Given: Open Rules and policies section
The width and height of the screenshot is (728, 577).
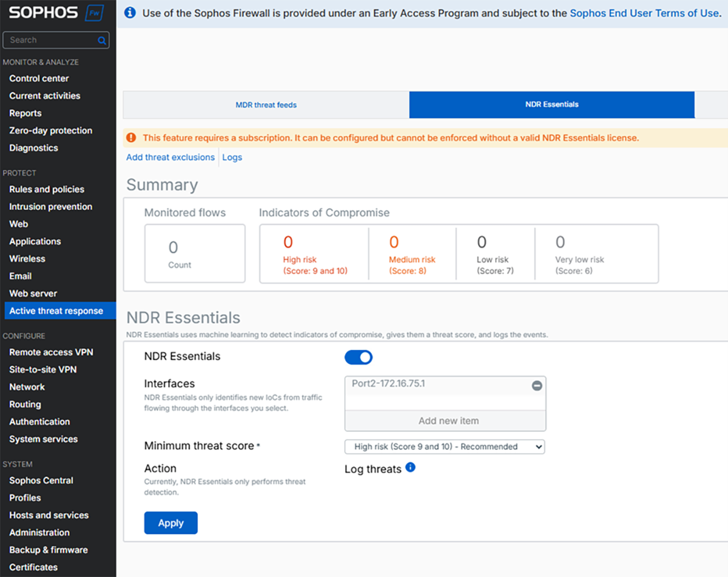Looking at the screenshot, I should click(x=47, y=189).
